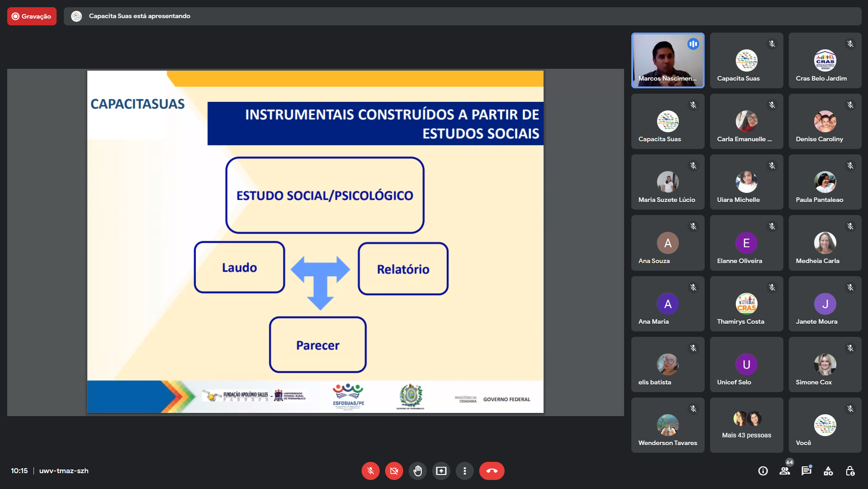The height and width of the screenshot is (489, 868).
Task: Raise your hand in the meeting
Action: 417,471
